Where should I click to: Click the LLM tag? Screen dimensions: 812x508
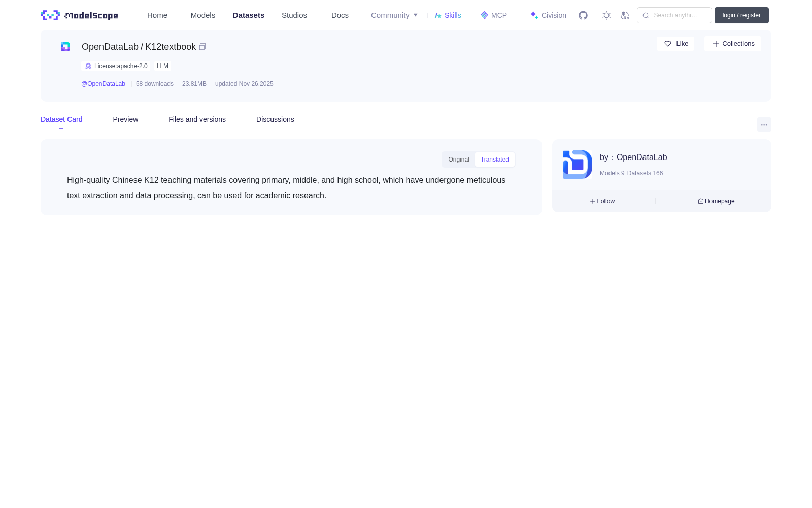162,66
